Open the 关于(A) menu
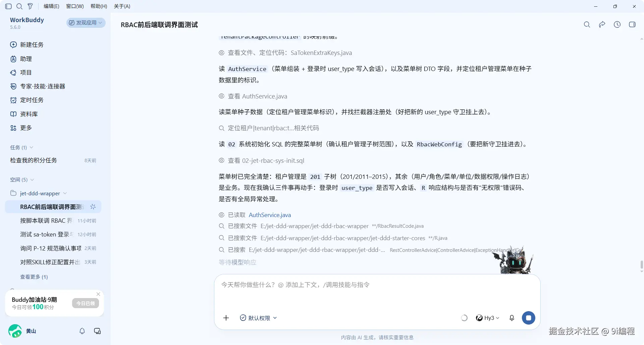This screenshot has height=345, width=644. (x=122, y=6)
